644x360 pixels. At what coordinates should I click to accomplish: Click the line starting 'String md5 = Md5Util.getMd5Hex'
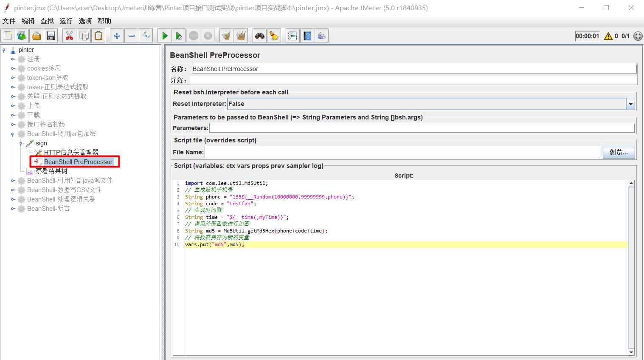pyautogui.click(x=256, y=231)
